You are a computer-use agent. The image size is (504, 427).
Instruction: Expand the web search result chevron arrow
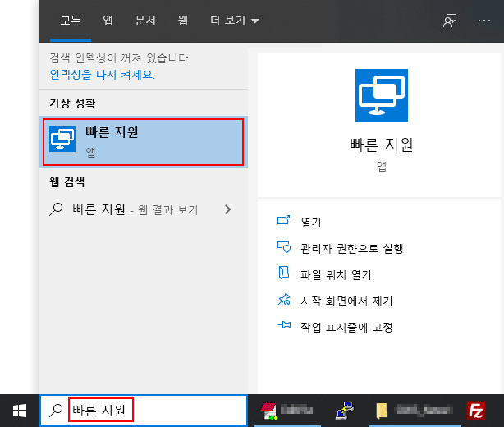pyautogui.click(x=228, y=209)
